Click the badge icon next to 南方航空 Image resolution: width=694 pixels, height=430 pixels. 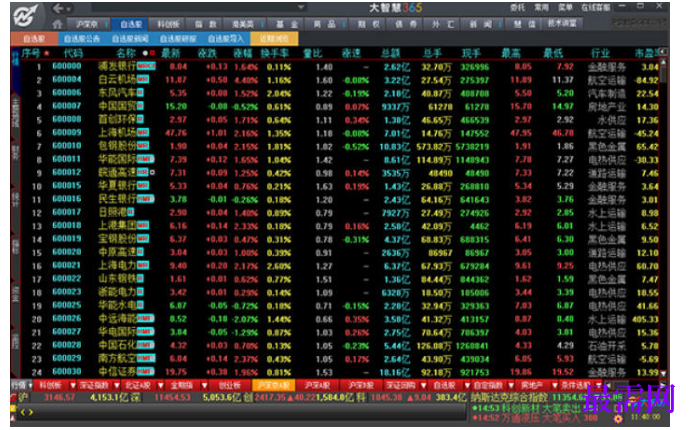[x=146, y=358]
